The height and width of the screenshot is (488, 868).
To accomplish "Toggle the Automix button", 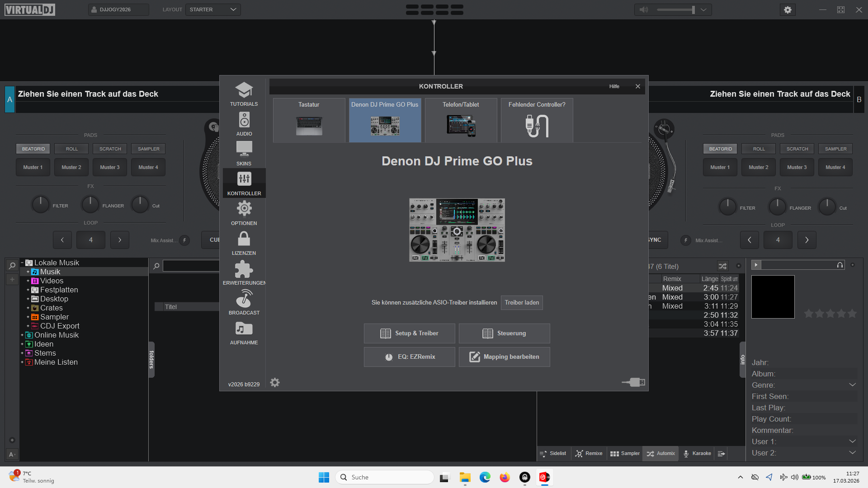I will pos(660,454).
